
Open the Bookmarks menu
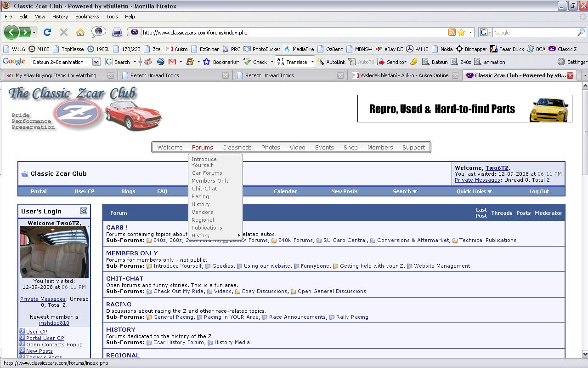(87, 17)
